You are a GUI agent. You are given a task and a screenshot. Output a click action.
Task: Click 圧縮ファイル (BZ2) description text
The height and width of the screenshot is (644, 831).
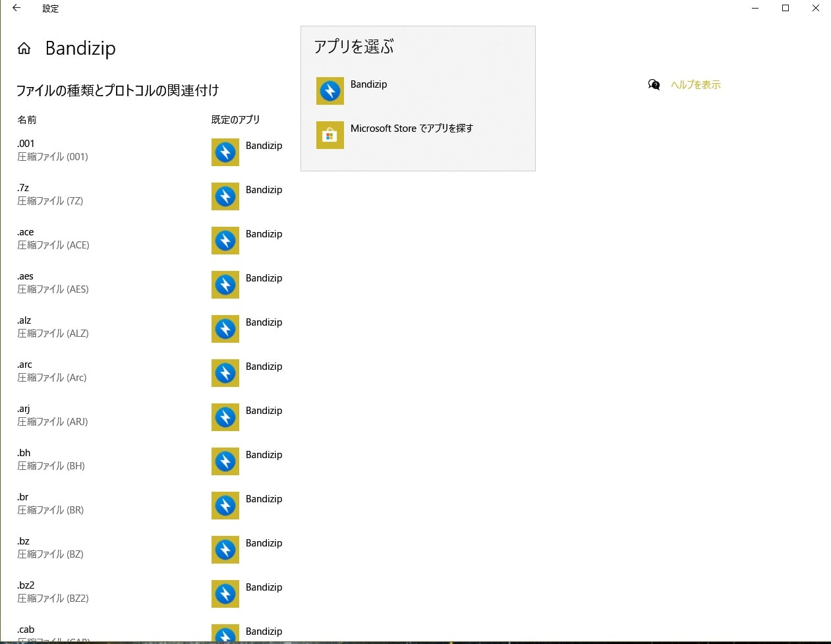coord(53,599)
